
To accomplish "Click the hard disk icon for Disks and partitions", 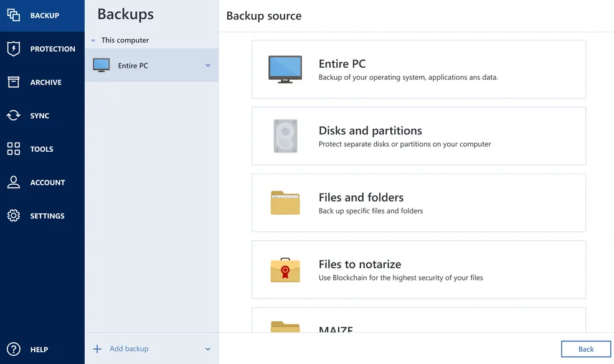I will click(285, 136).
